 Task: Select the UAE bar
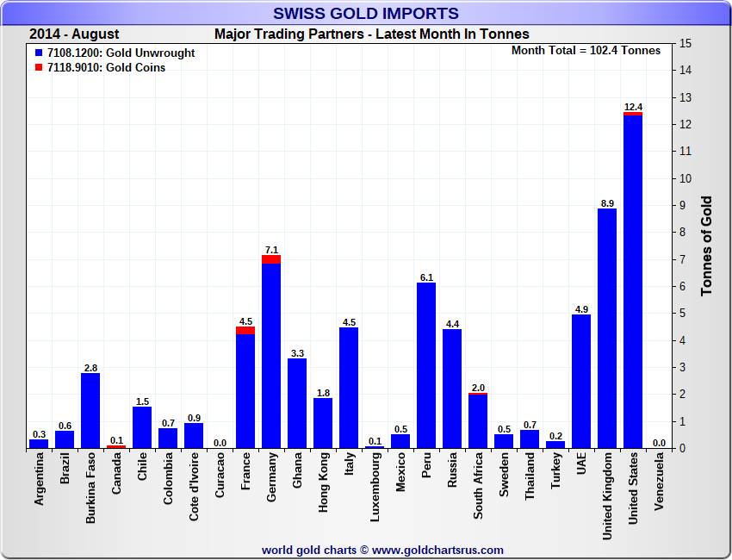(581, 381)
